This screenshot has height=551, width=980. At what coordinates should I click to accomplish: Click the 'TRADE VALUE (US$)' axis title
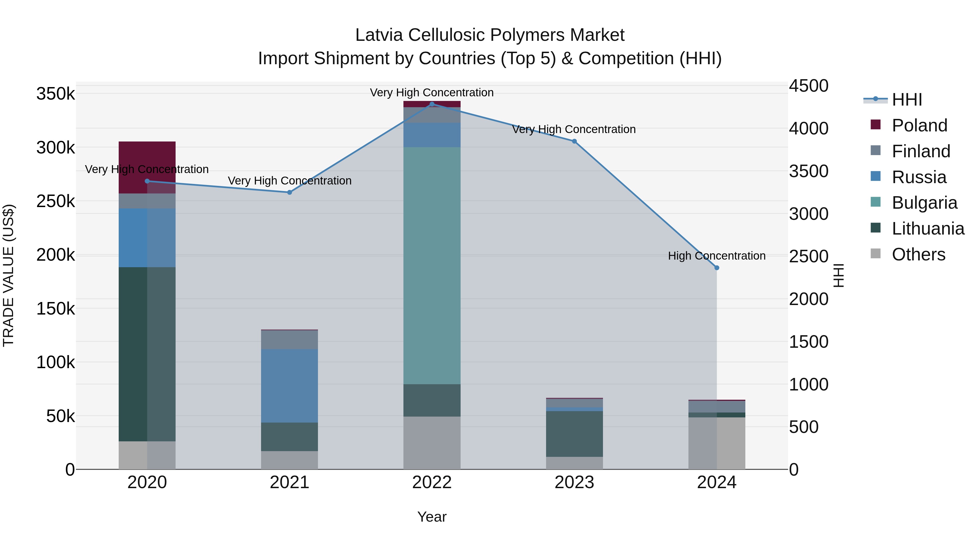[8, 275]
